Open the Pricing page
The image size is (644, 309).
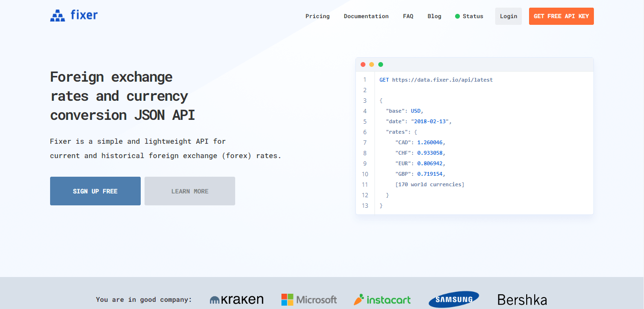tap(317, 16)
